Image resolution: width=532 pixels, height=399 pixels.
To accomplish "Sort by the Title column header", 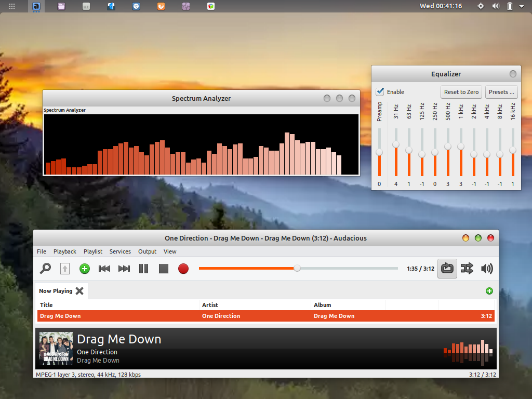I will [118, 305].
